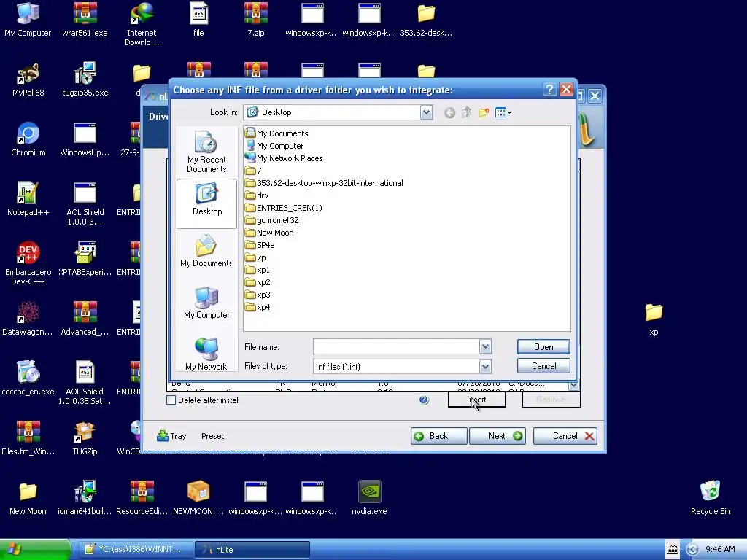
Task: Click the nLite Cancel button
Action: (x=565, y=436)
